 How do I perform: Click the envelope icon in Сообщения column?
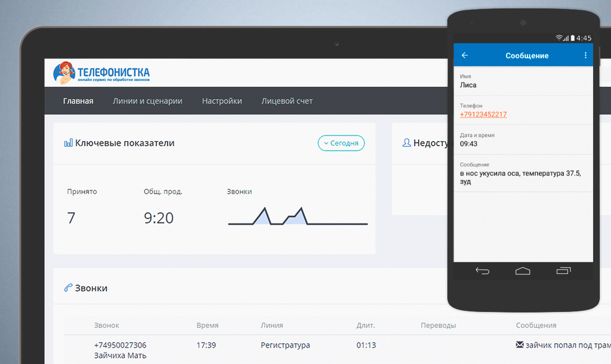tap(520, 344)
